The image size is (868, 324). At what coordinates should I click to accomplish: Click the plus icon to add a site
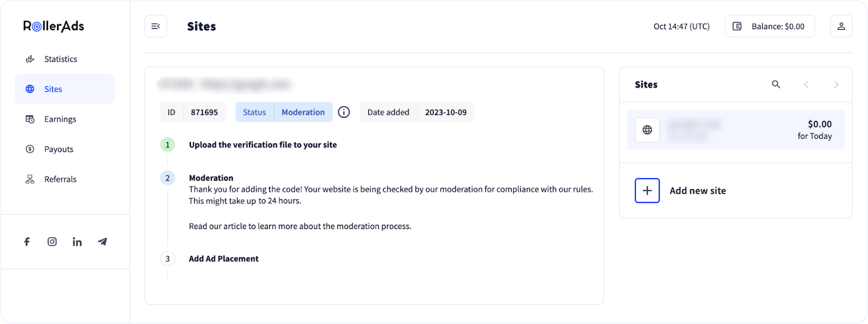point(647,190)
